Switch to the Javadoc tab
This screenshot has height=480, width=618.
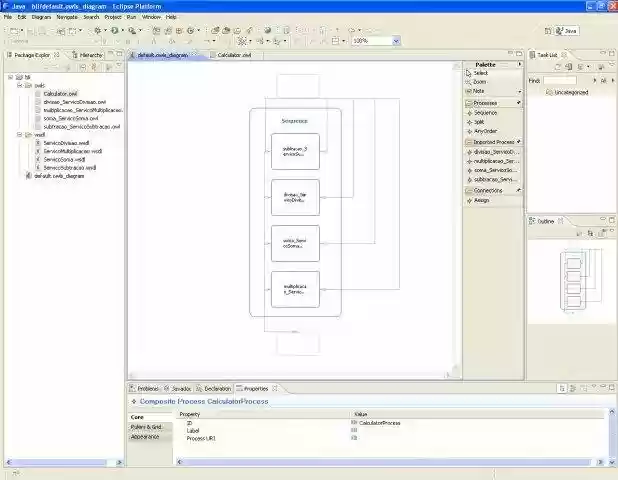pos(177,389)
